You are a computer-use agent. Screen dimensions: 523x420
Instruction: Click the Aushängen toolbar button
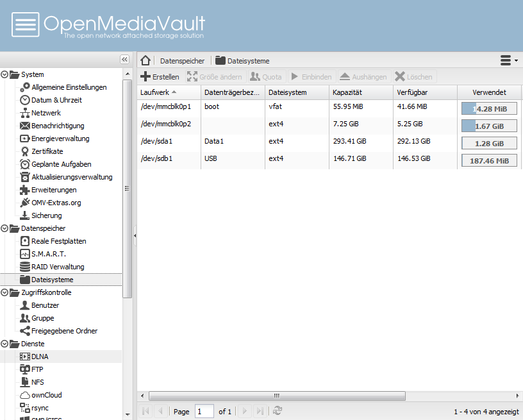click(x=364, y=77)
